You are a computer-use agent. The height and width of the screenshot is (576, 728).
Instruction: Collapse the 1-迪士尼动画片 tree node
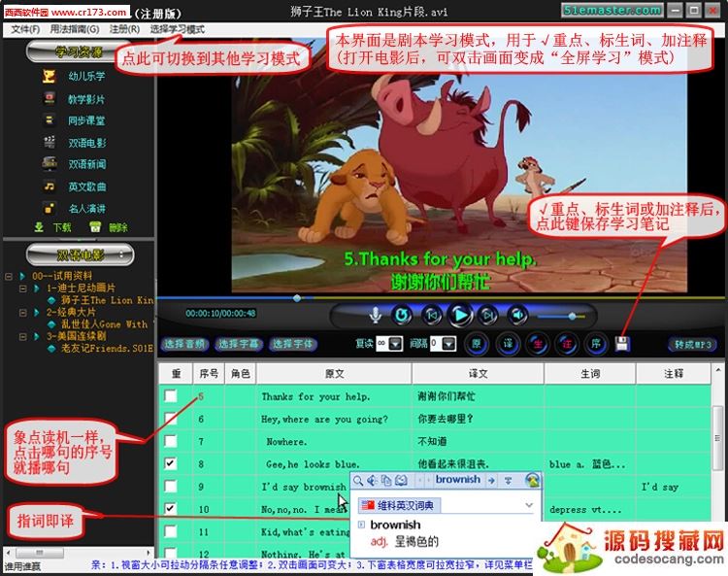click(x=22, y=289)
